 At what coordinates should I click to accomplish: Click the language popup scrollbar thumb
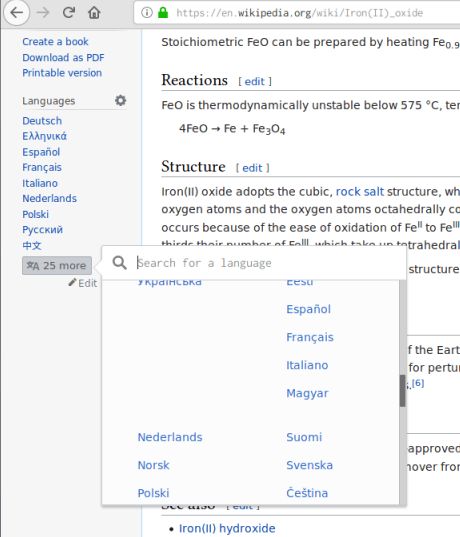click(x=402, y=391)
